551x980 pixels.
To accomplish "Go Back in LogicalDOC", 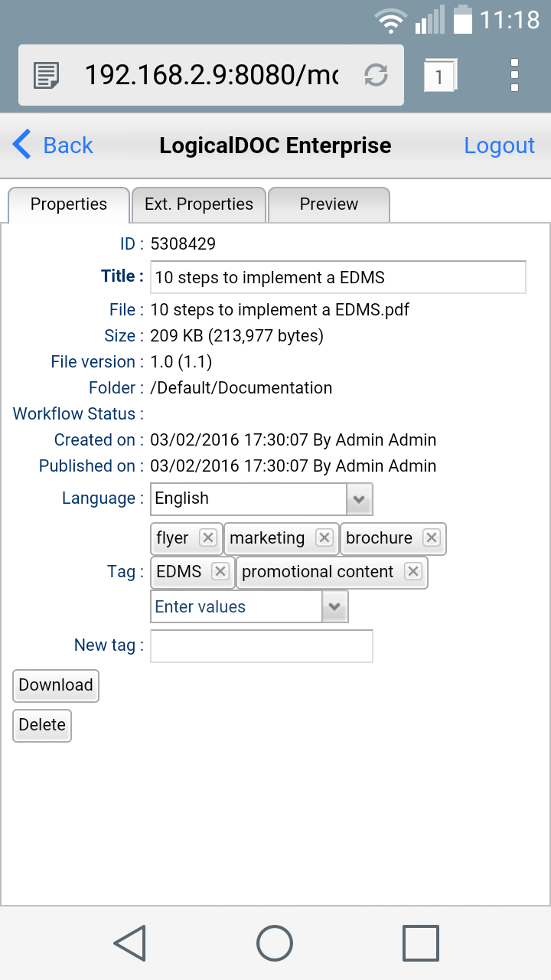I will (53, 145).
